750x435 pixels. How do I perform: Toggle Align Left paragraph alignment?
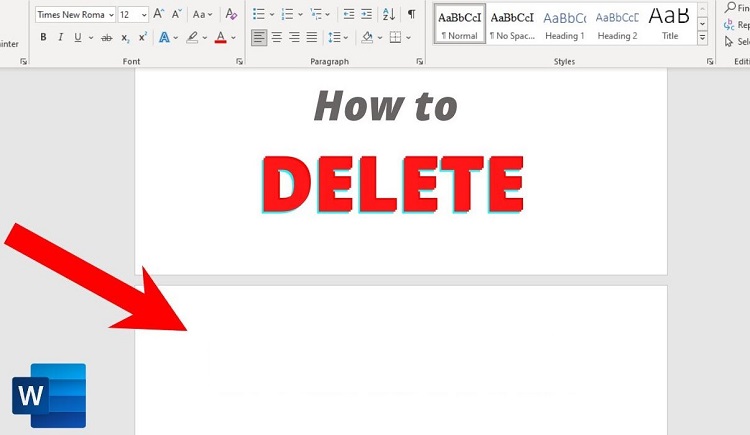tap(259, 37)
